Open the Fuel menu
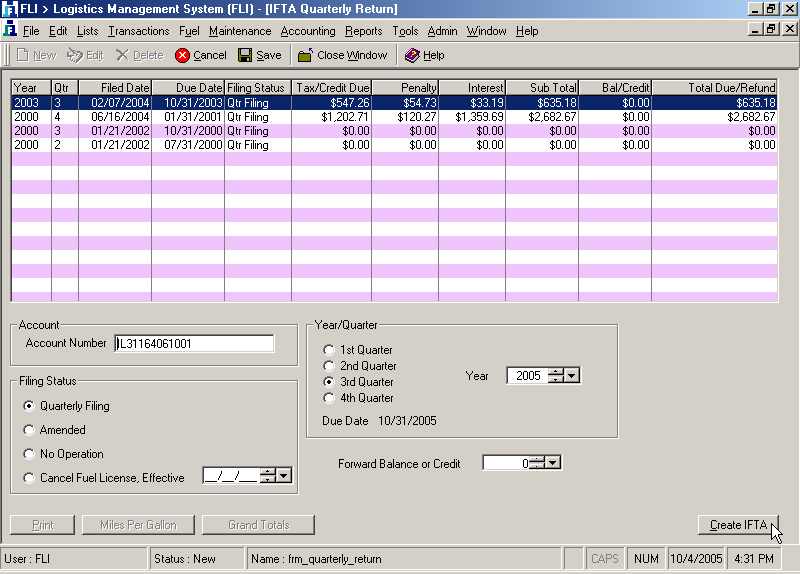800x574 pixels. tap(189, 31)
